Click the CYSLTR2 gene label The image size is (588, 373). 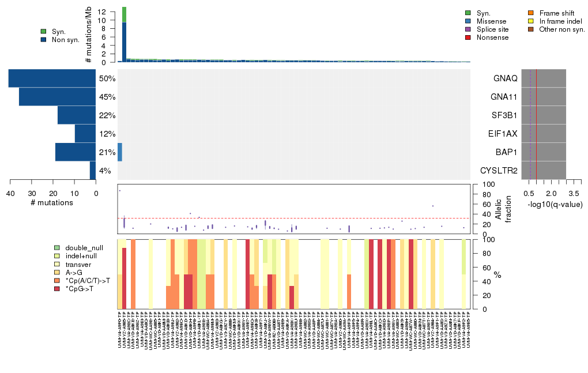tap(499, 171)
